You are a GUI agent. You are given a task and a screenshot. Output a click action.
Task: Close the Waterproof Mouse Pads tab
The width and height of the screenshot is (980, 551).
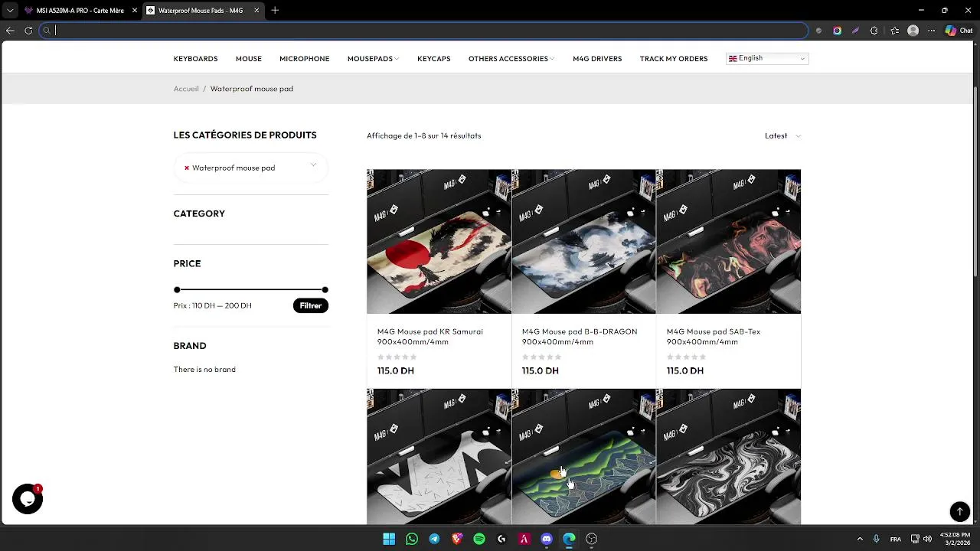tap(256, 10)
